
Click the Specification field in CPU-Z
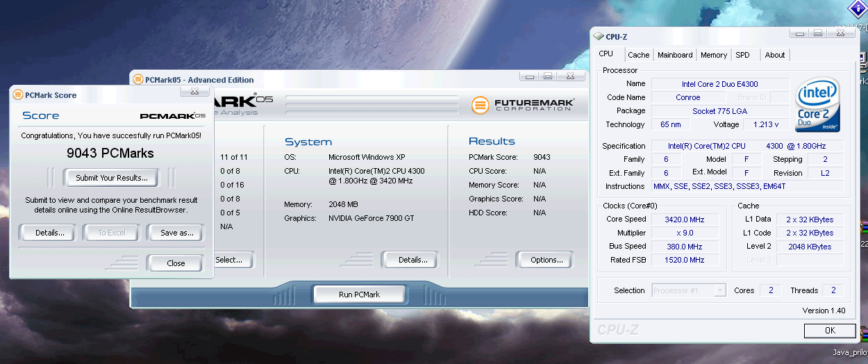747,146
